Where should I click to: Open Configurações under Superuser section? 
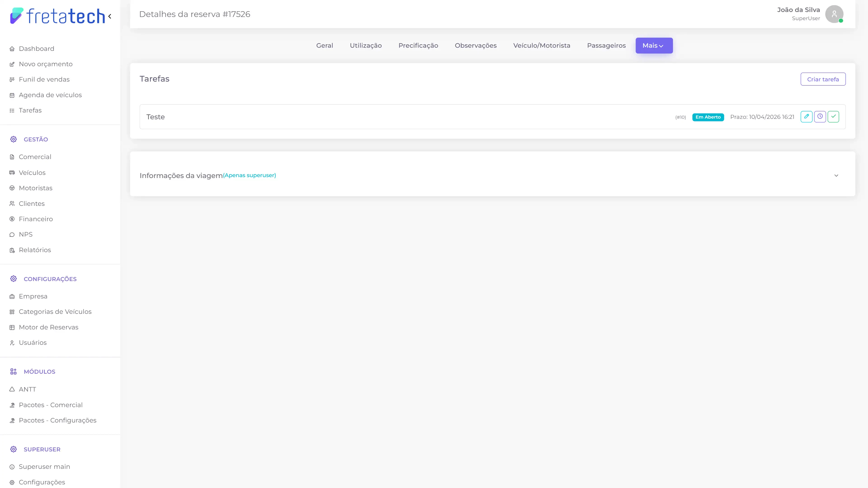click(42, 483)
